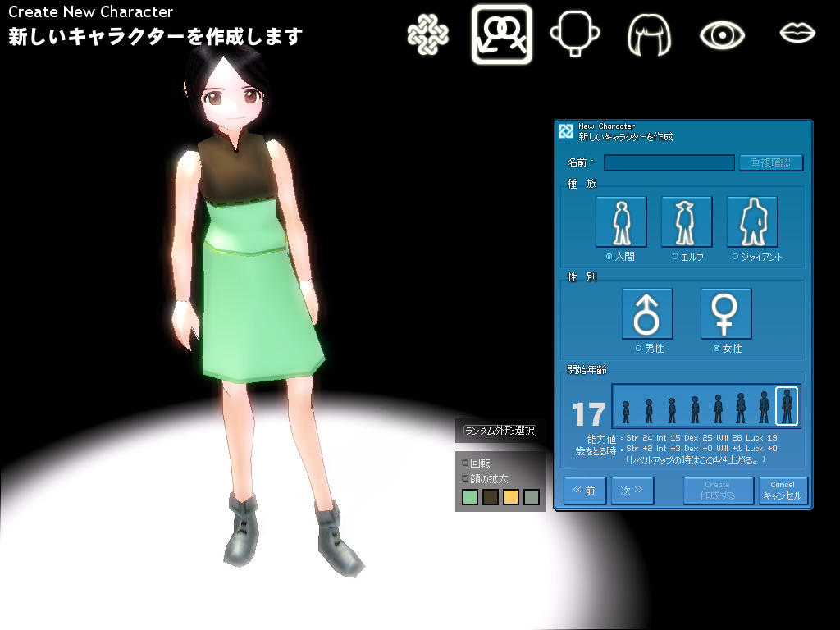Viewport: 840px width, 630px height.
Task: Open the Celtic knot emblem step
Action: coord(428,34)
